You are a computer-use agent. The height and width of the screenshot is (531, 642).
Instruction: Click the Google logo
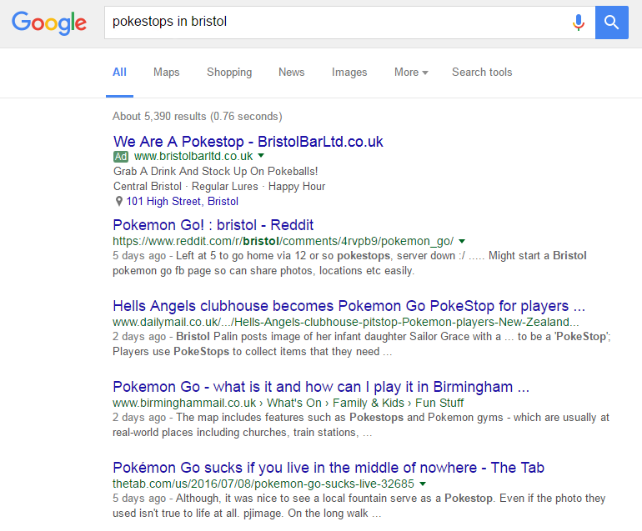(49, 23)
